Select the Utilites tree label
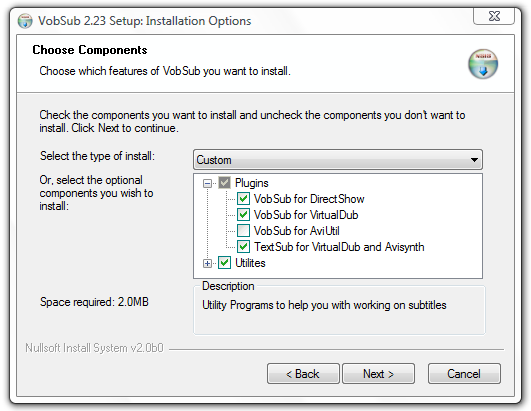This screenshot has width=531, height=411. coord(250,263)
